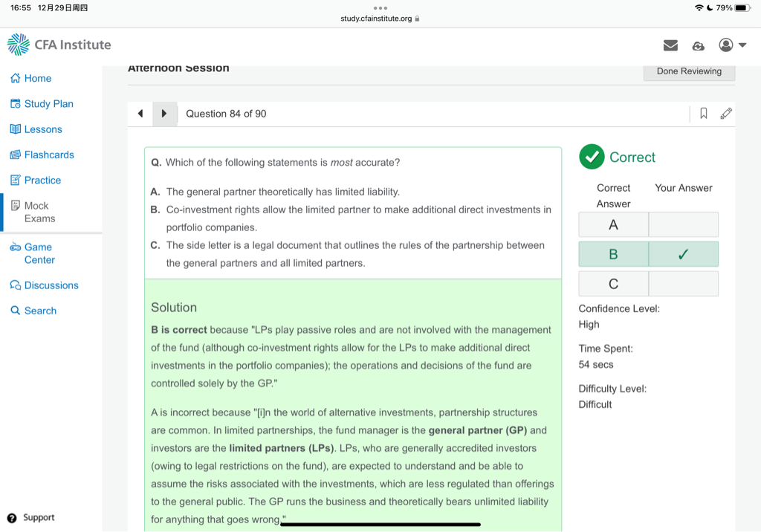
Task: Bookmark this question with bookmark icon
Action: [x=703, y=114]
